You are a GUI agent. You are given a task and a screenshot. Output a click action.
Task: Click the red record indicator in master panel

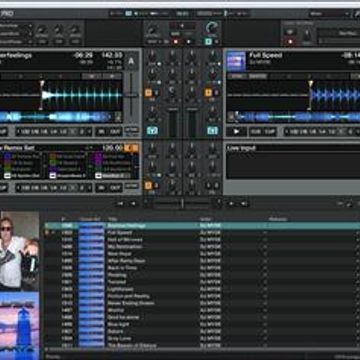176,42
